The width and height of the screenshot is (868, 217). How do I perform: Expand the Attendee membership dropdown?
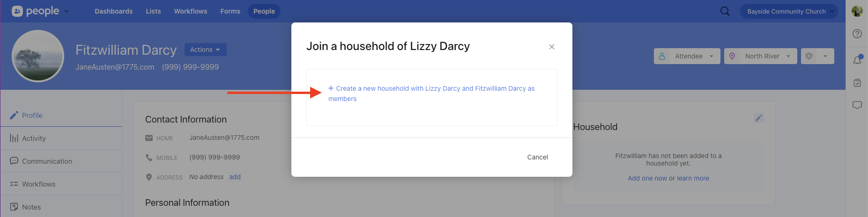[x=687, y=56]
